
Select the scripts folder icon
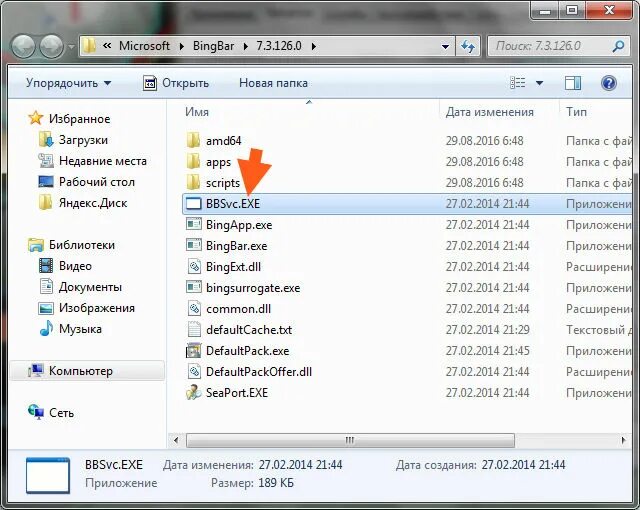pyautogui.click(x=193, y=182)
